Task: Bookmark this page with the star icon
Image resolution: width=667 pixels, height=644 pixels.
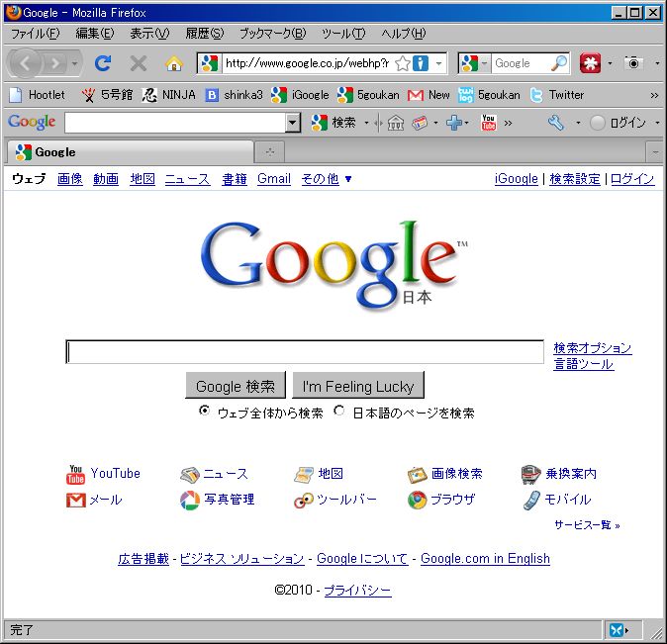Action: (402, 63)
